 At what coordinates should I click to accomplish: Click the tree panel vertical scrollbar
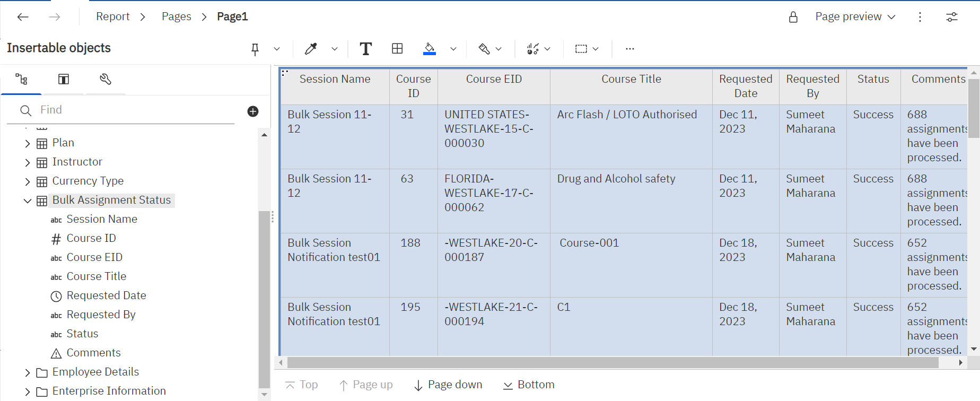(x=264, y=299)
